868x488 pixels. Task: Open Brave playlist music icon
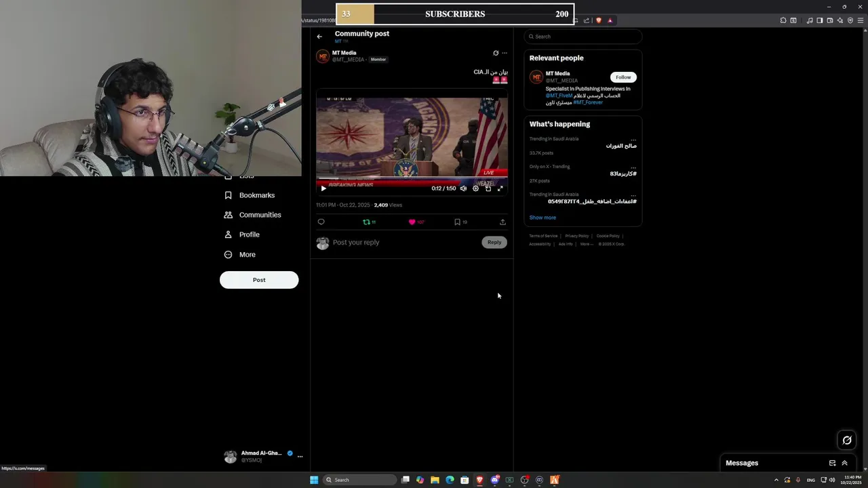pyautogui.click(x=810, y=20)
